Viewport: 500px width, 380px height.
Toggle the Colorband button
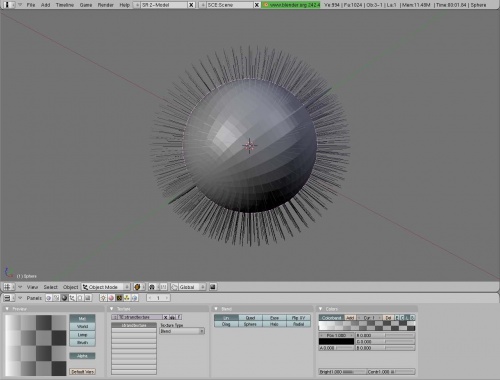tap(332, 318)
